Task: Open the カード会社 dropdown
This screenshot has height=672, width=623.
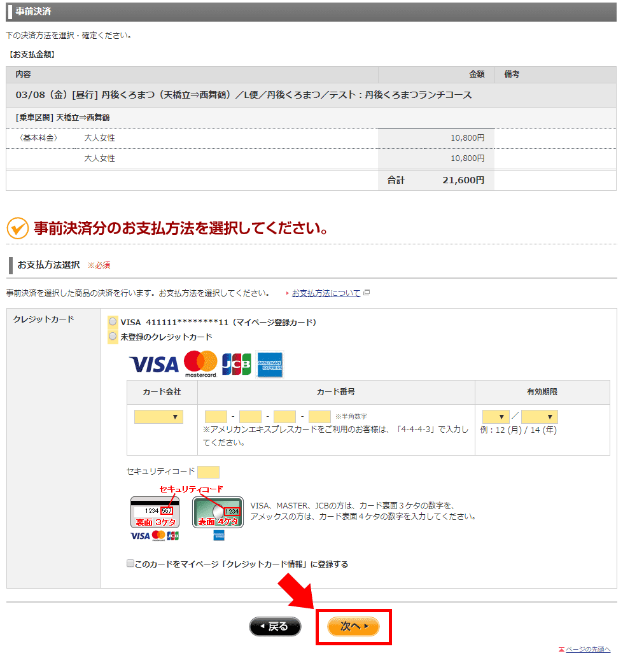Action: pyautogui.click(x=158, y=417)
